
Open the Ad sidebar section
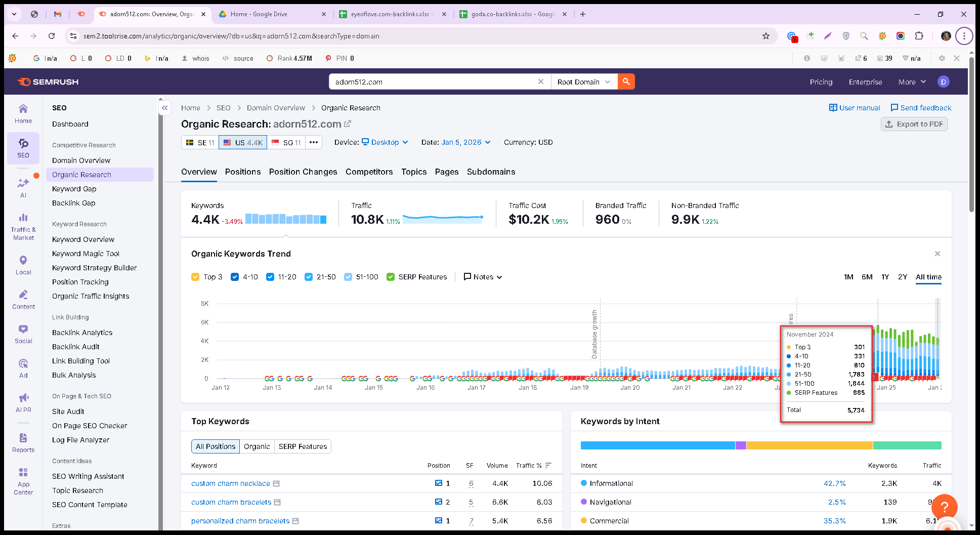pos(23,368)
